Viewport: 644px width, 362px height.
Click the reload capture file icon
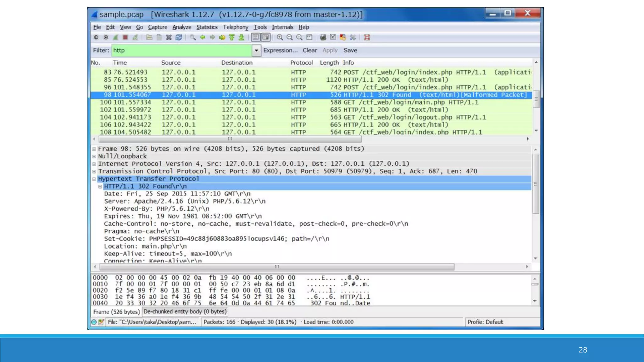pyautogui.click(x=179, y=37)
